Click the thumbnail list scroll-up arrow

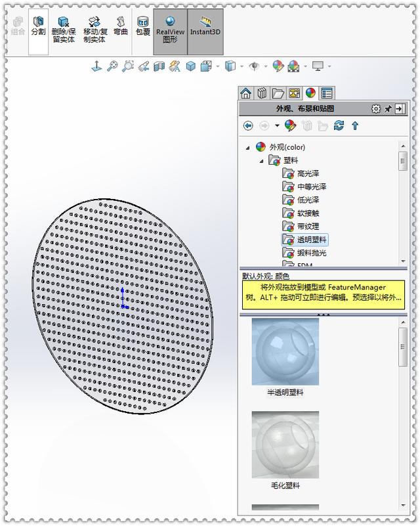[403, 322]
